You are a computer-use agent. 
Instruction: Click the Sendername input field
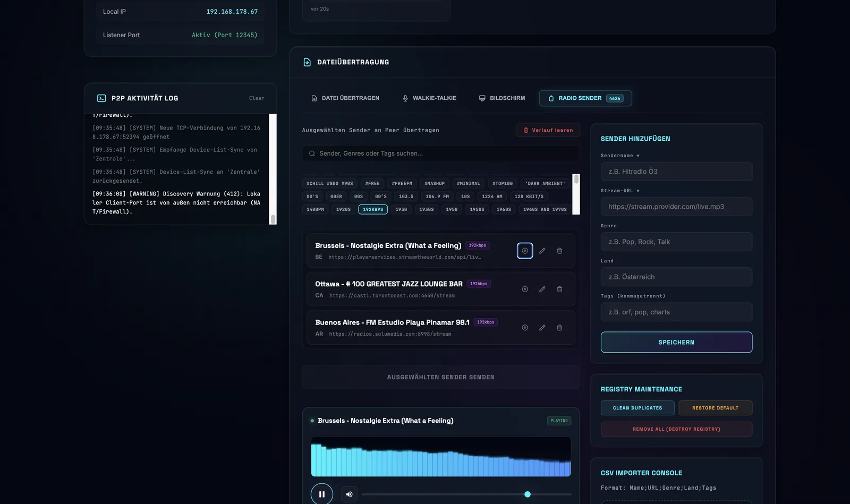click(x=676, y=172)
